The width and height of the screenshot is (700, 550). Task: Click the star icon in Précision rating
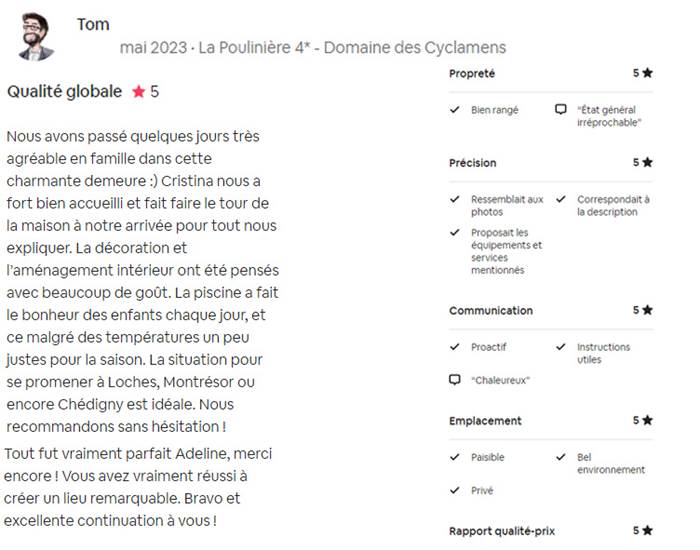[647, 162]
